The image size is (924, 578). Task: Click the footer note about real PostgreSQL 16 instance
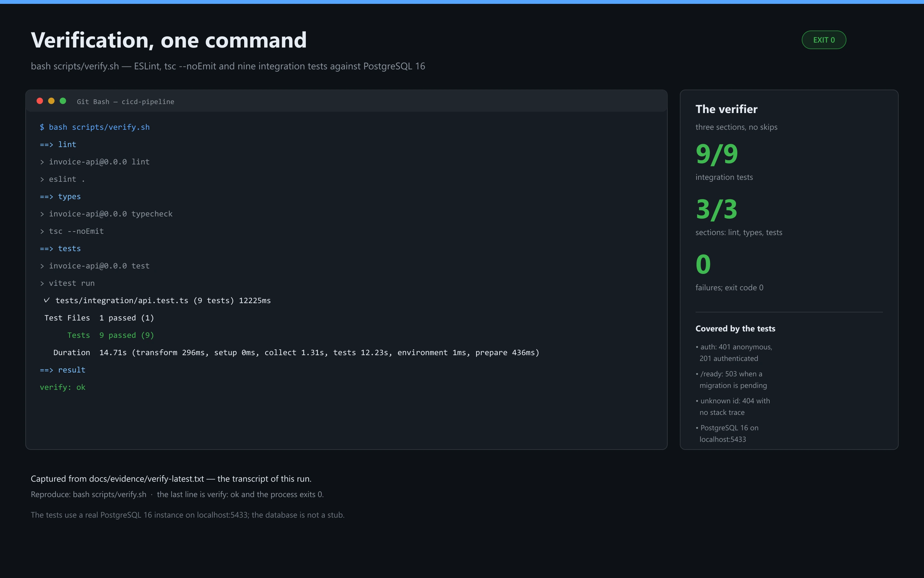(187, 515)
